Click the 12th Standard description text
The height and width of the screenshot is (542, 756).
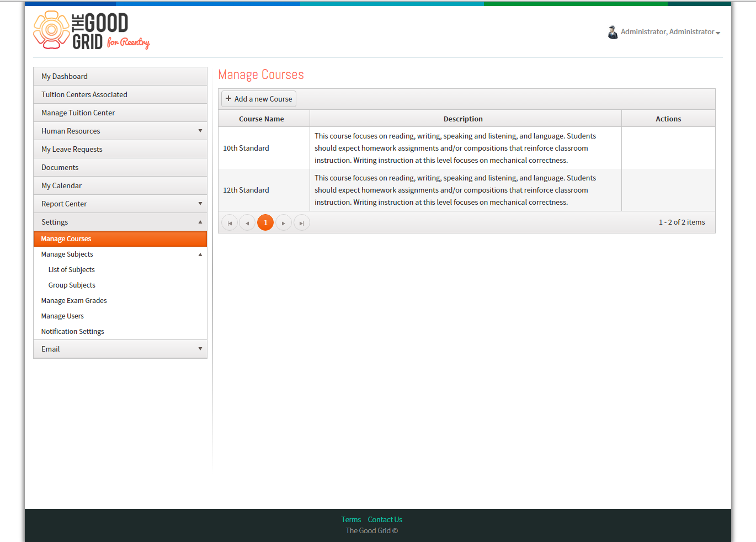(455, 190)
